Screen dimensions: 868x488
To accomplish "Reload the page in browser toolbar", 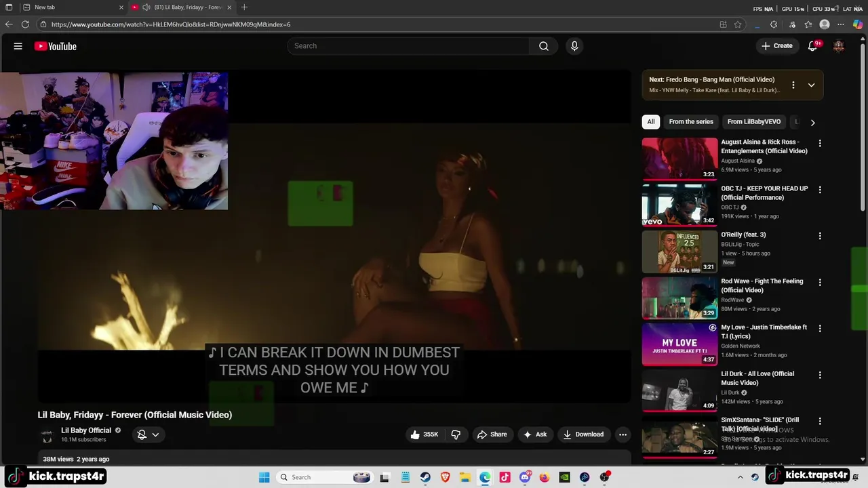I will pos(25,24).
